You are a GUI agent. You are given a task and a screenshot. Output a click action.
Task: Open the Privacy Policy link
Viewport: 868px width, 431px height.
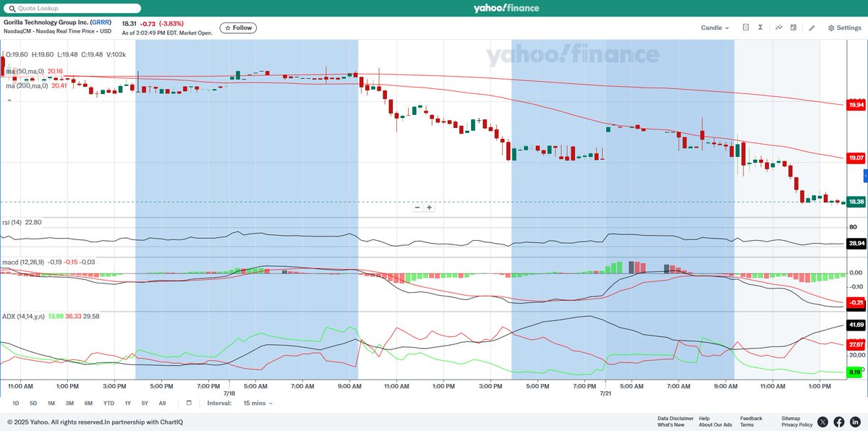(797, 425)
